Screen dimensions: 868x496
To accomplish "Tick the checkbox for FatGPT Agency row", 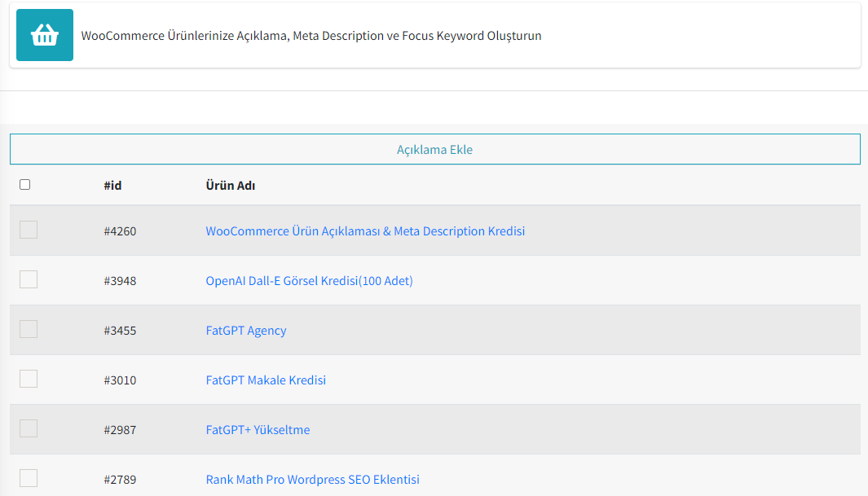I will click(29, 329).
